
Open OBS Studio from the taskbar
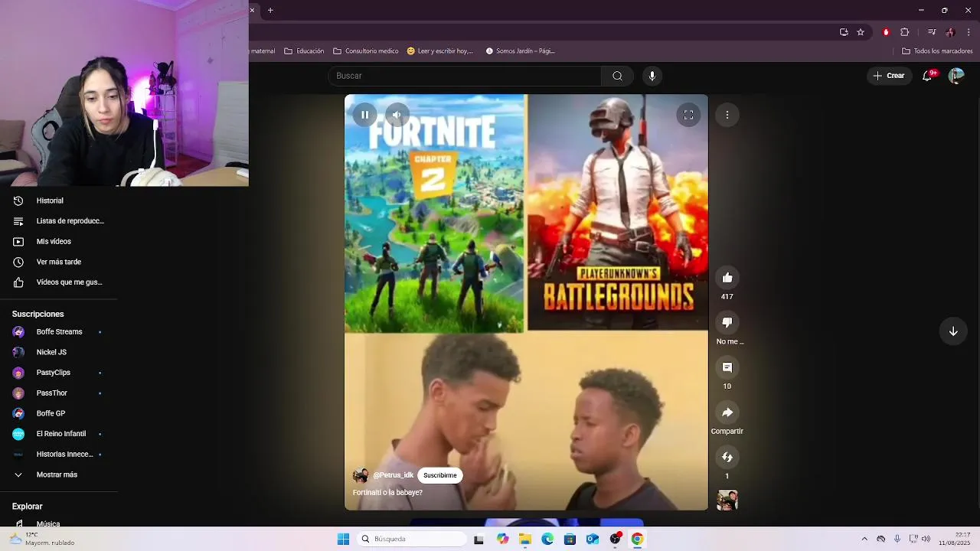point(615,539)
